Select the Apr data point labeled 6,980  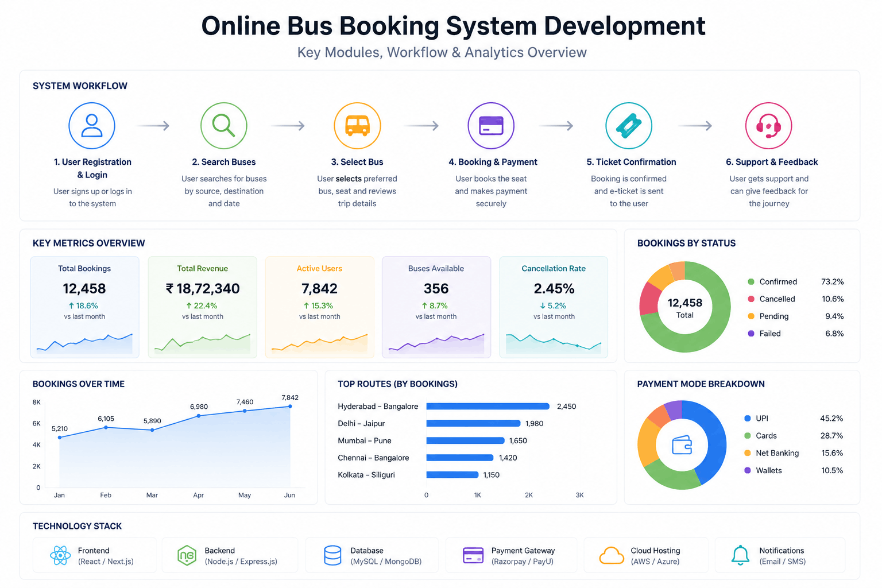199,416
